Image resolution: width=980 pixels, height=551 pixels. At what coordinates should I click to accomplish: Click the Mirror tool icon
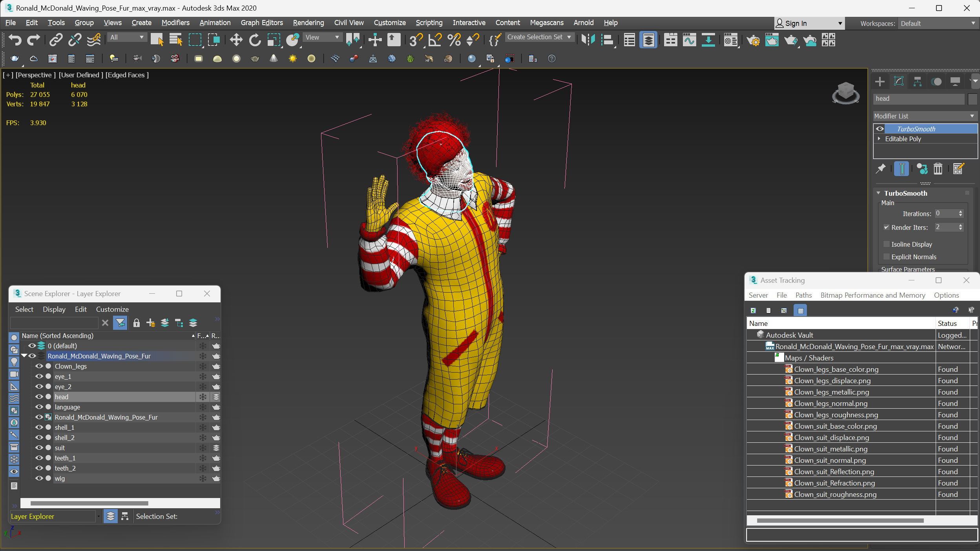(x=588, y=40)
